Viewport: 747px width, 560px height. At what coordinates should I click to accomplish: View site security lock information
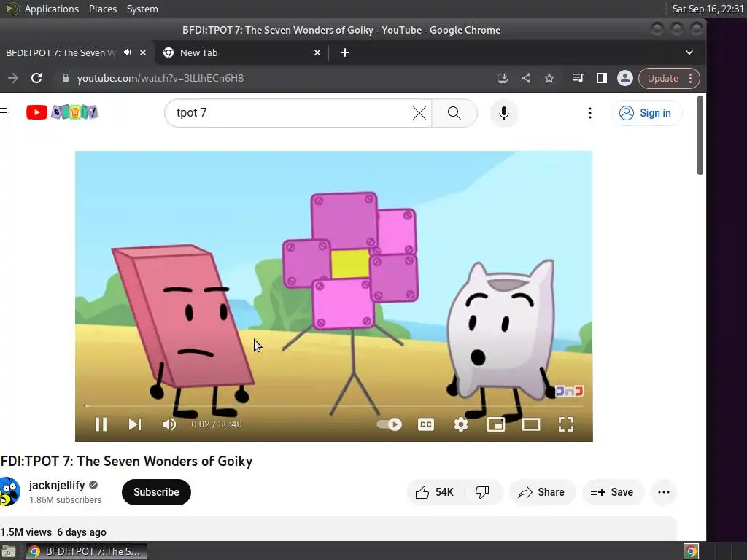[66, 78]
